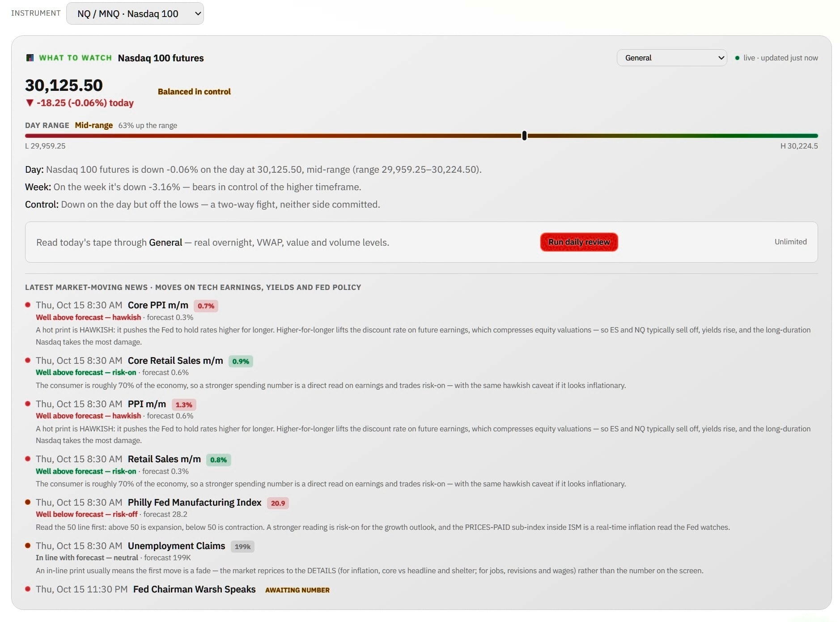The width and height of the screenshot is (840, 622).
Task: Open the General view dropdown
Action: click(671, 58)
